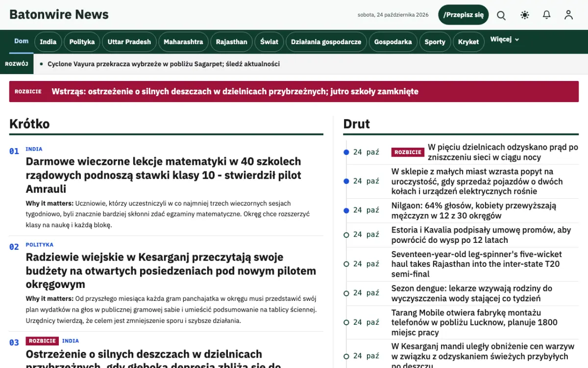
Task: Open headline Radziewie wiejskie w Kesarganj
Action: coord(171,271)
